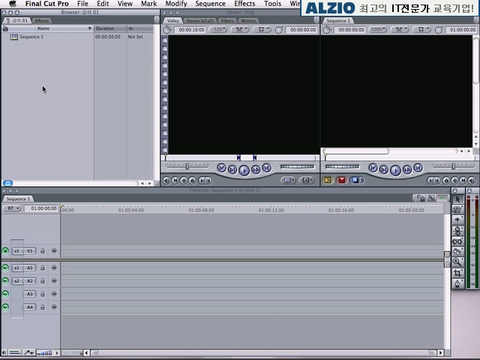
Task: Toggle A4 track audible green button
Action: coord(5,307)
